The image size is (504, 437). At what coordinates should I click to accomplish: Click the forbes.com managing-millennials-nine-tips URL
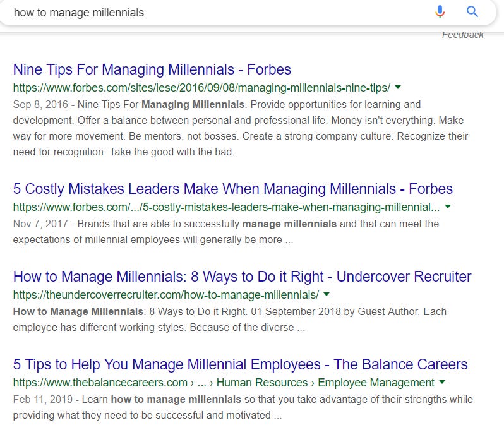point(201,87)
